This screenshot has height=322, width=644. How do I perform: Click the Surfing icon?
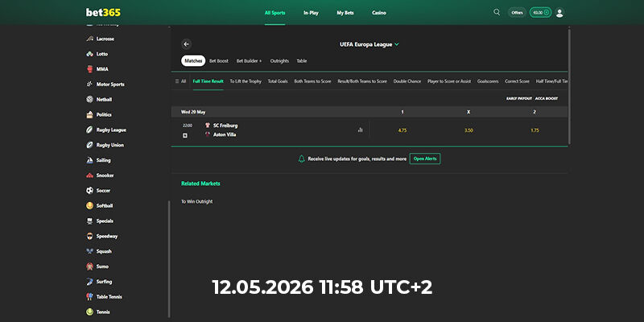click(x=89, y=282)
